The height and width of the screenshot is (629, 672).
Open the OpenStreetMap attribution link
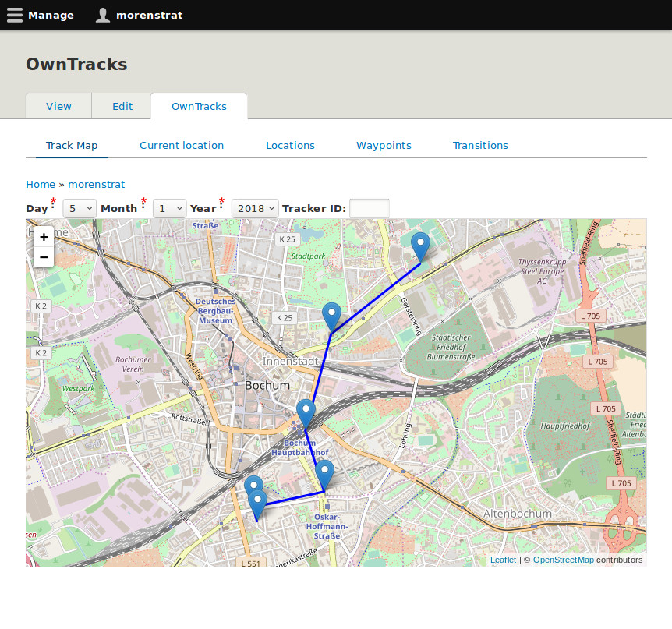(563, 560)
